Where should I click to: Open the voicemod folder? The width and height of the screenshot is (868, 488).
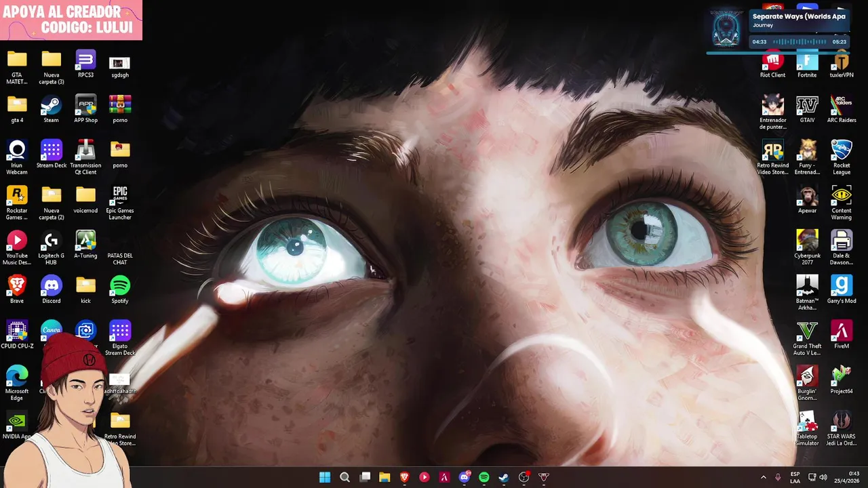click(85, 200)
